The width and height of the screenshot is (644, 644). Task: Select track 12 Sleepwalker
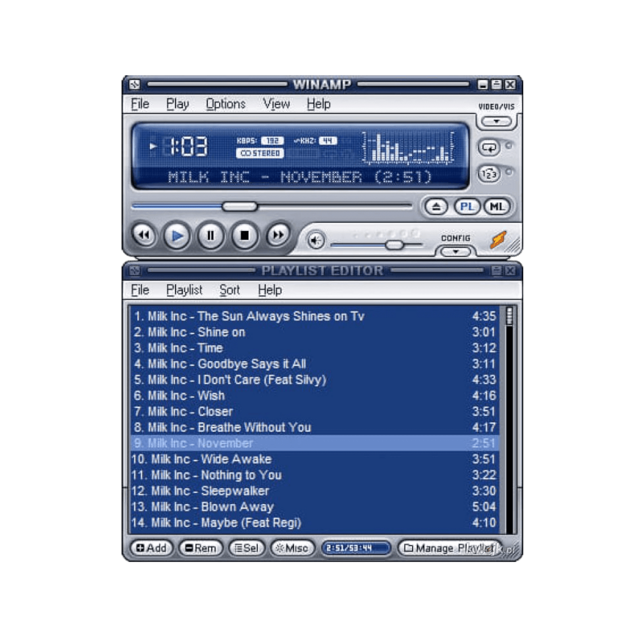315,491
